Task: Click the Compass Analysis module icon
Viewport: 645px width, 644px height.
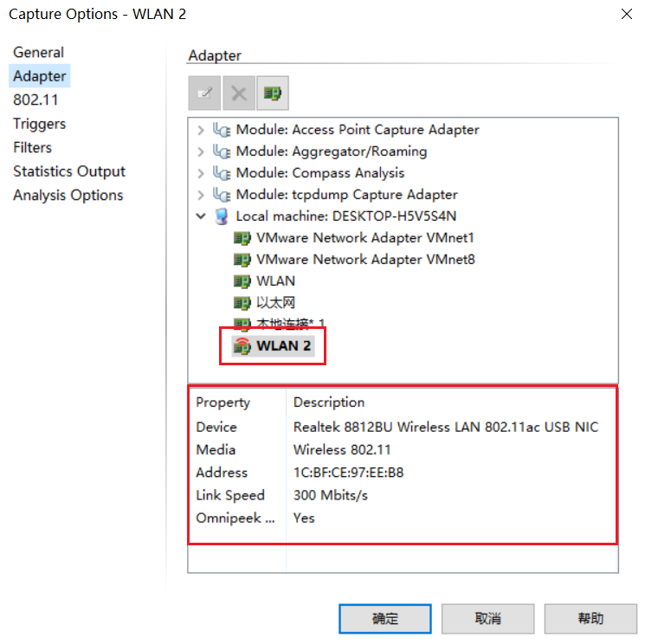Action: pyautogui.click(x=222, y=173)
